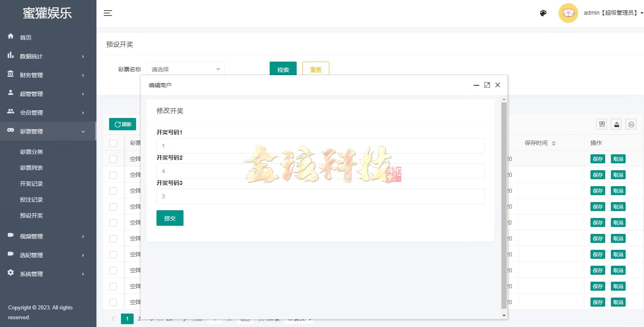The width and height of the screenshot is (644, 327).
Task: Tick the last row checkbox
Action: pyautogui.click(x=113, y=303)
